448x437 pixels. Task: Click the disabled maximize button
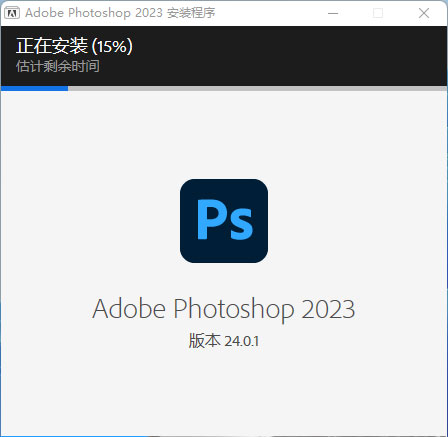pyautogui.click(x=378, y=13)
